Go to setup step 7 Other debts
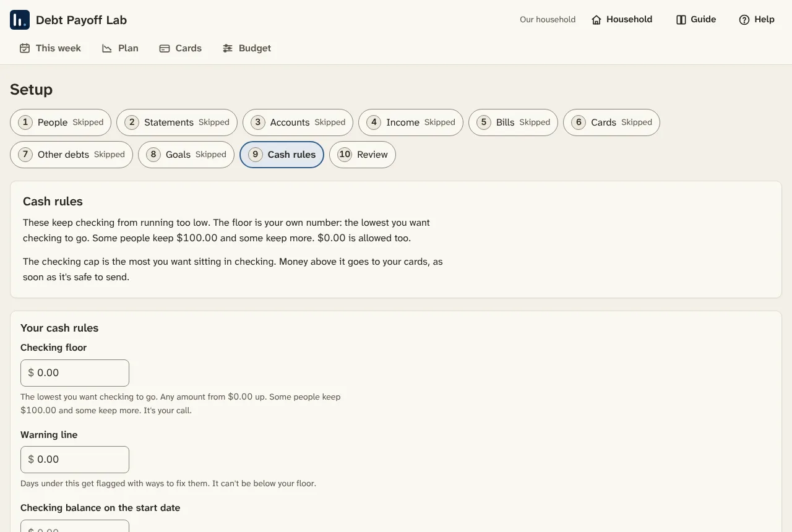792x532 pixels. tap(71, 155)
